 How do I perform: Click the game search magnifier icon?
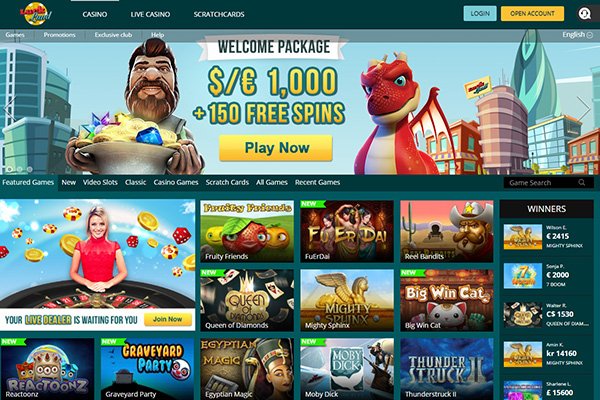click(582, 183)
